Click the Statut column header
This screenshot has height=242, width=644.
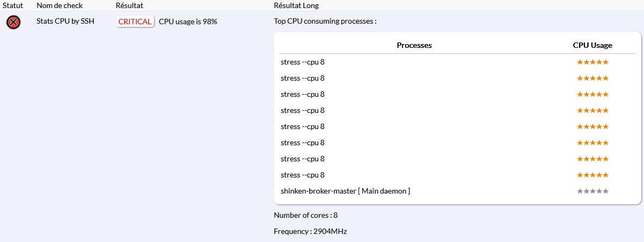coord(13,5)
